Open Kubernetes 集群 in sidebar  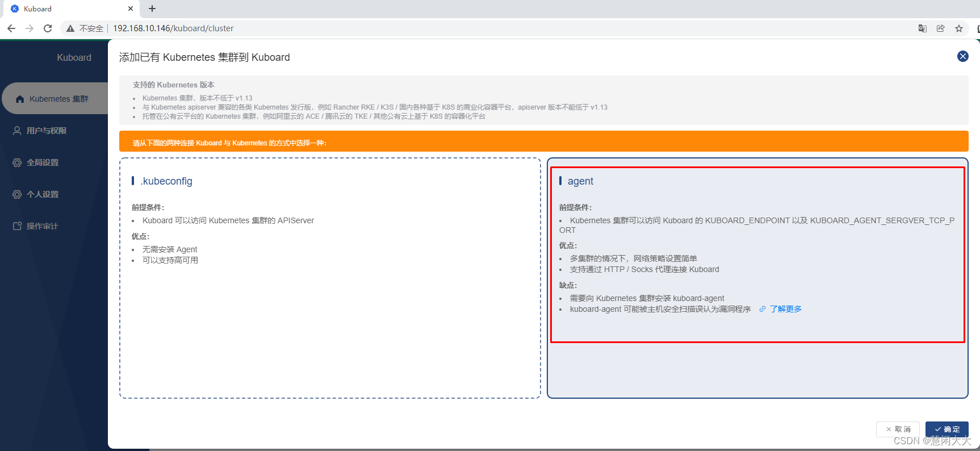pos(55,99)
